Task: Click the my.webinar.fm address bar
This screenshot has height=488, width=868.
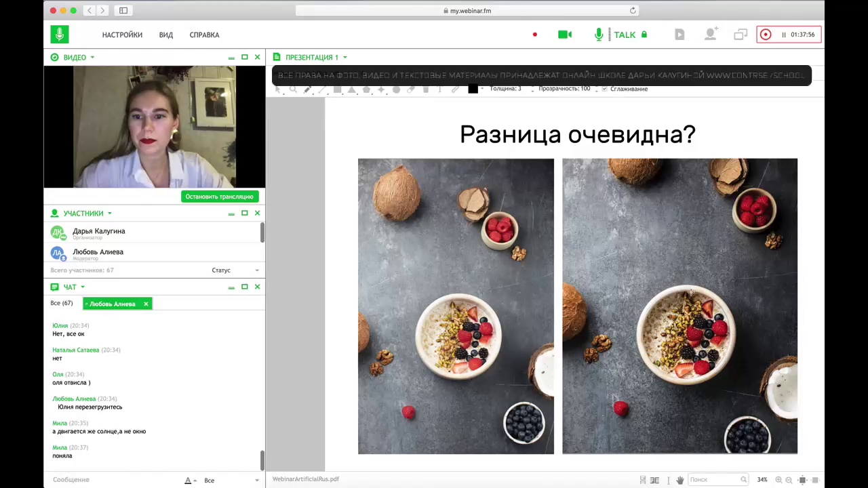Action: (467, 10)
